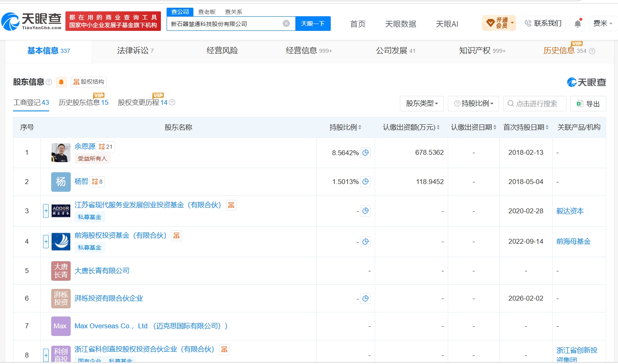Image resolution: width=618 pixels, height=364 pixels.
Task: Show the pie chart for 杨哲's 1.5013% stake
Action: 365,182
